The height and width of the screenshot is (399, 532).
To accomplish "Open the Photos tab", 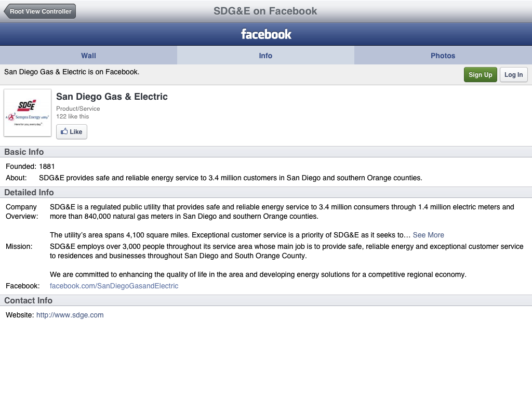I will [443, 56].
